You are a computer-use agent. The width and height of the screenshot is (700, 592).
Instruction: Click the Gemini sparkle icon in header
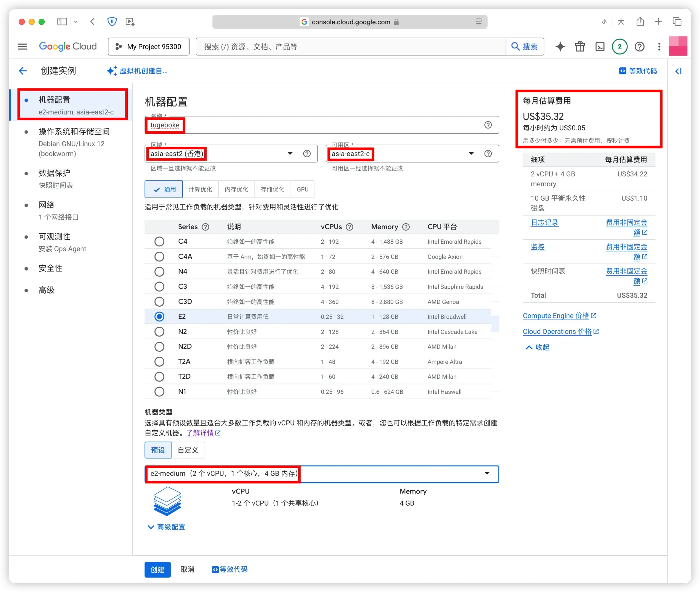(560, 46)
